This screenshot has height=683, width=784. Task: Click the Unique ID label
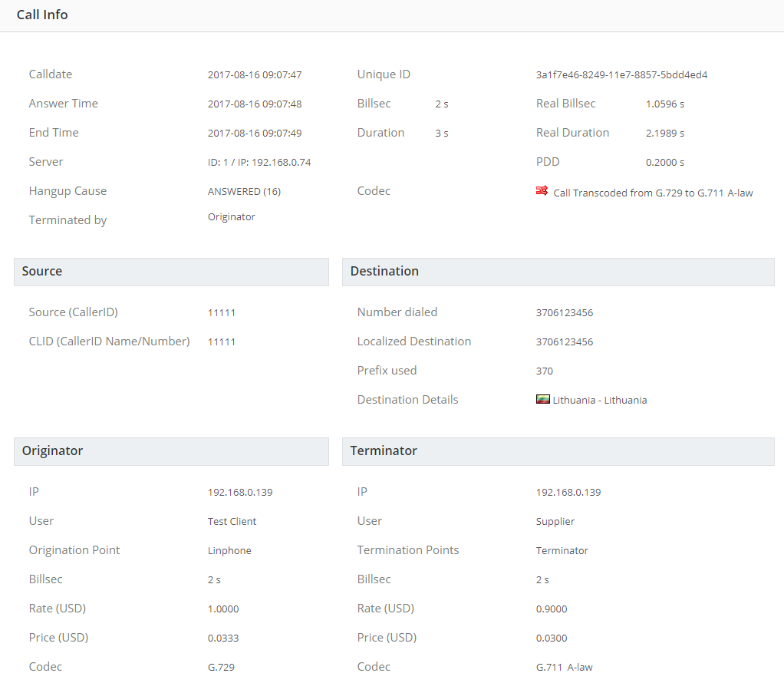click(x=384, y=74)
